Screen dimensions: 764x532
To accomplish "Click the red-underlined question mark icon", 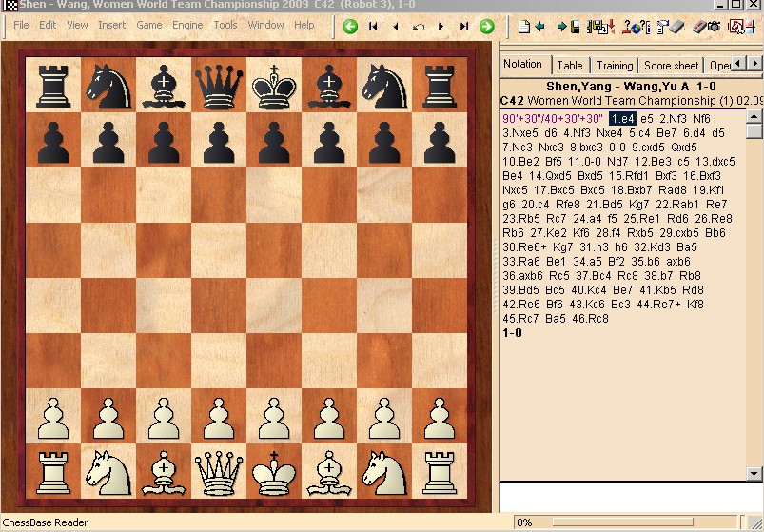I will point(627,27).
